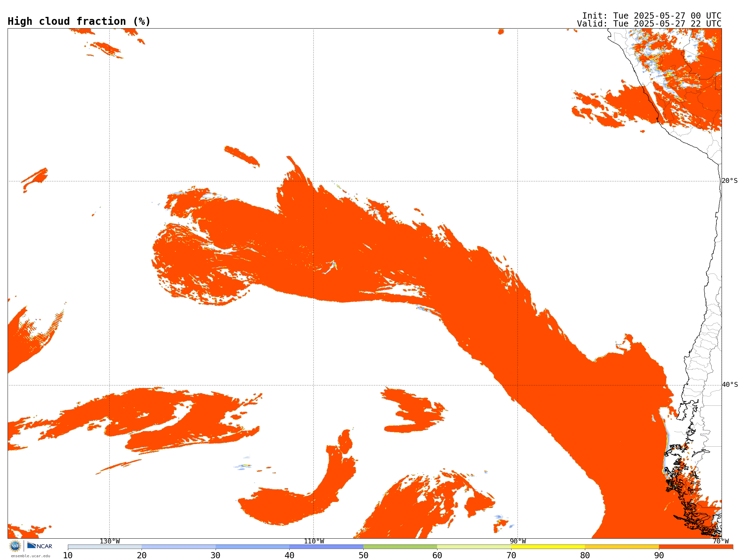Image resolution: width=744 pixels, height=560 pixels.
Task: Select the 'High cloud fraction (%)' title
Action: click(79, 21)
